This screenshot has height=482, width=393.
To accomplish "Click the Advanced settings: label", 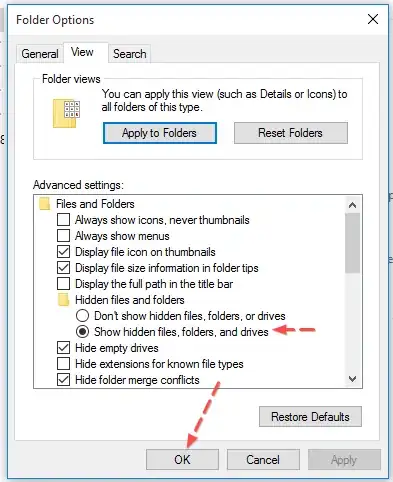I will 78,185.
